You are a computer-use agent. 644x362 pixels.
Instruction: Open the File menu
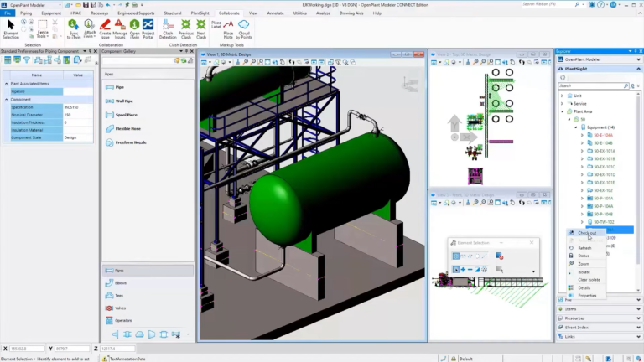pyautogui.click(x=8, y=13)
